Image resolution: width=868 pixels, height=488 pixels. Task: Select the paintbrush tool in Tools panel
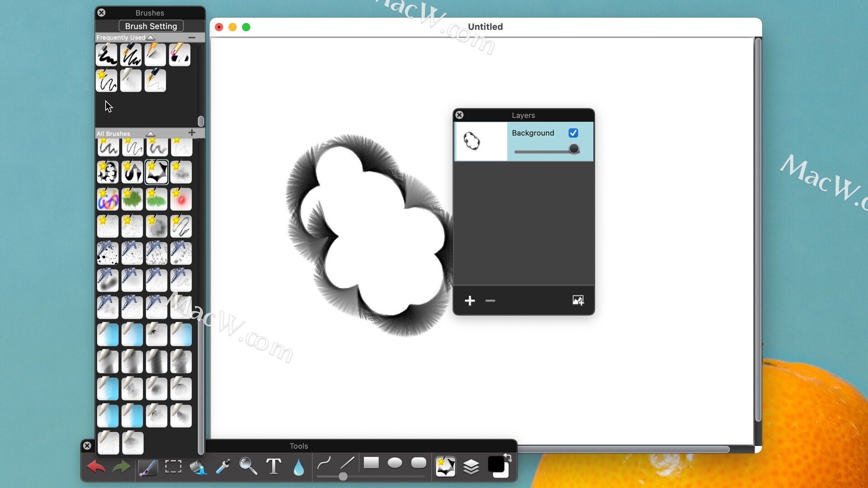(148, 467)
